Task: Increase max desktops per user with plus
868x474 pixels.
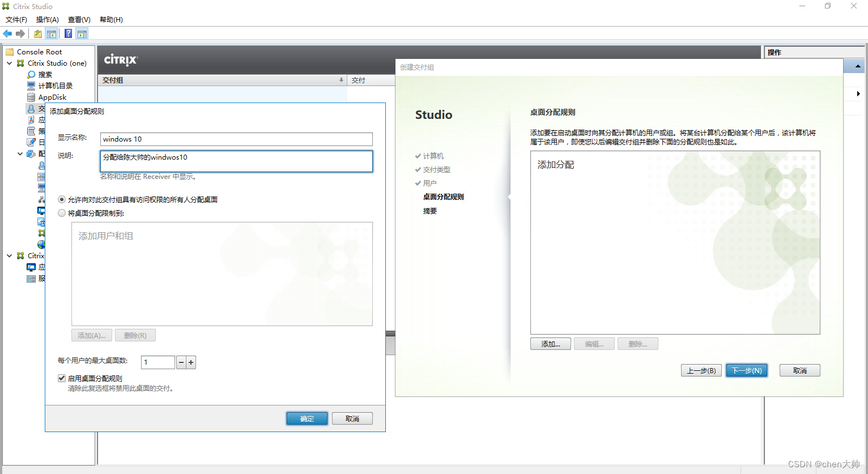Action: tap(192, 362)
